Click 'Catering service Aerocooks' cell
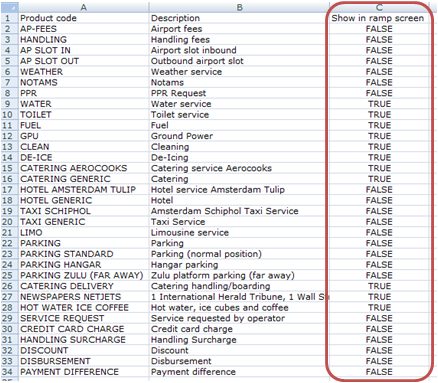The height and width of the screenshot is (383, 438). click(239, 168)
